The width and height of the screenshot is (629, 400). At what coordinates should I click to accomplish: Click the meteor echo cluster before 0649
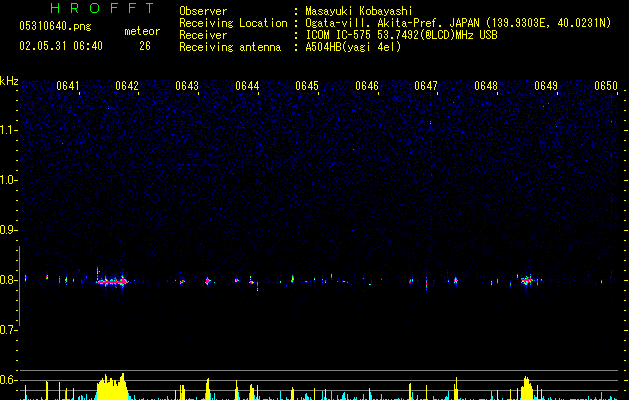[x=527, y=280]
